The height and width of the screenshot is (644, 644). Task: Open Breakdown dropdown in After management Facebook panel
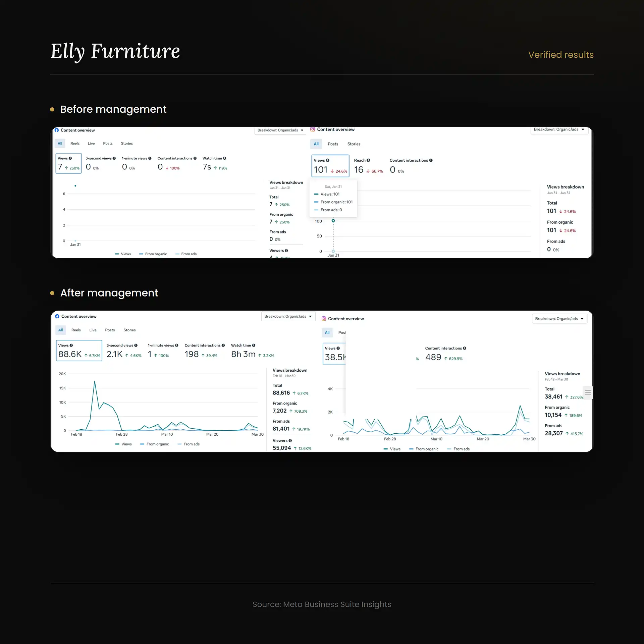(288, 316)
